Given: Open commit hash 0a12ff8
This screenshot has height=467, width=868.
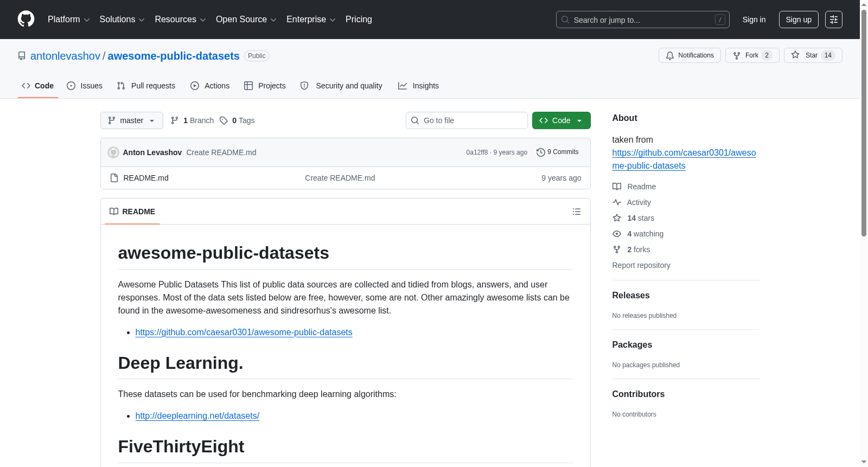Looking at the screenshot, I should (477, 152).
